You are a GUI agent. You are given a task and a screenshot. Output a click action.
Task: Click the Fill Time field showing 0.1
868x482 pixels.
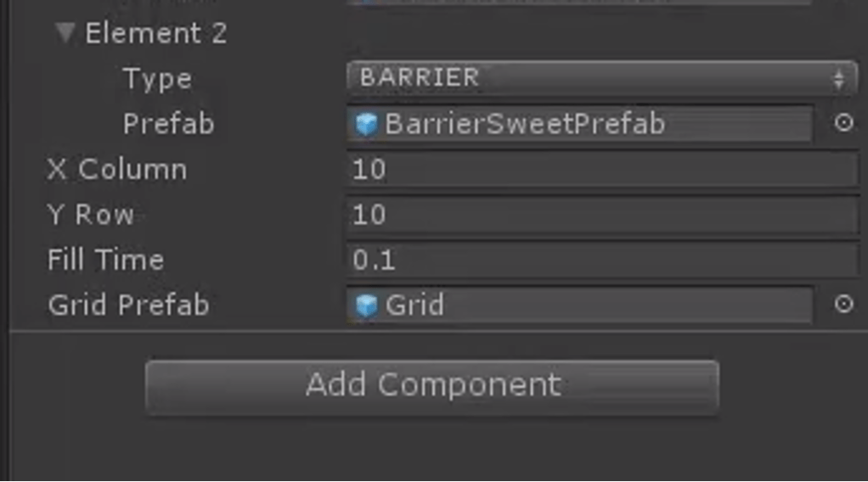[x=601, y=260]
